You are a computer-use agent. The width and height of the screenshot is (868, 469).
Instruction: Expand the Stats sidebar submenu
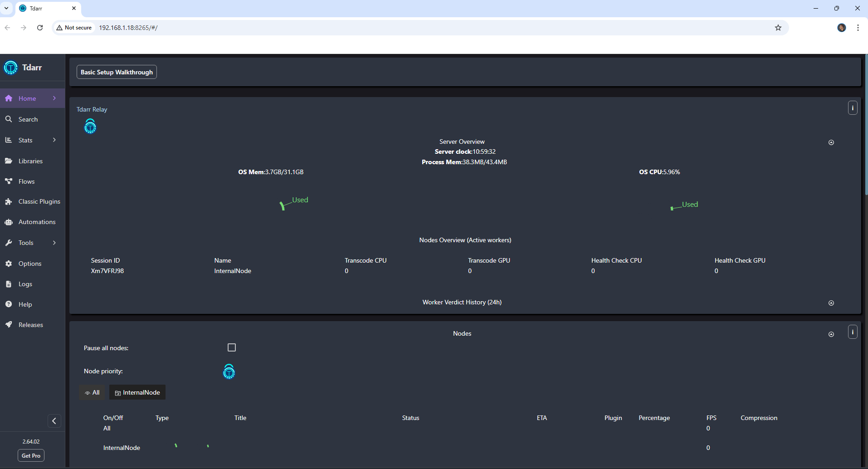pos(25,140)
